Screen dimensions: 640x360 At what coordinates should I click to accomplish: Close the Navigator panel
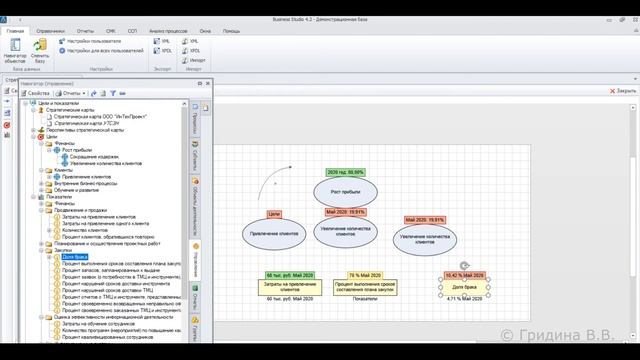click(x=208, y=83)
